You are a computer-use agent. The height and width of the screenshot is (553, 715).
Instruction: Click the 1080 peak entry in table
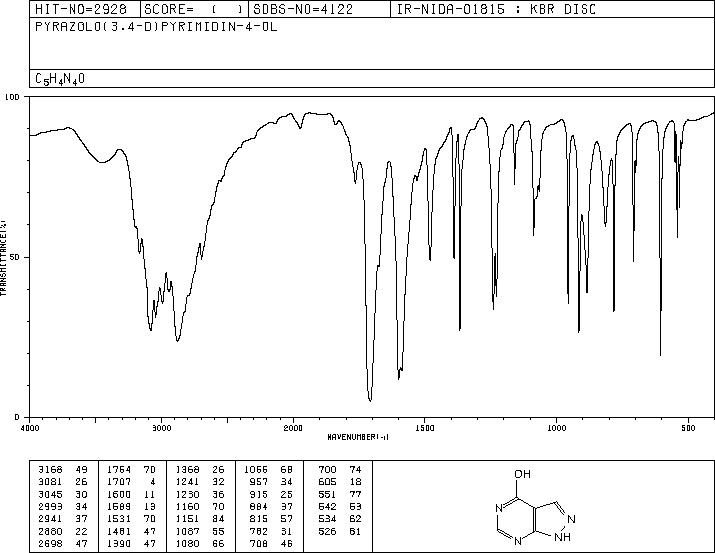pos(200,543)
